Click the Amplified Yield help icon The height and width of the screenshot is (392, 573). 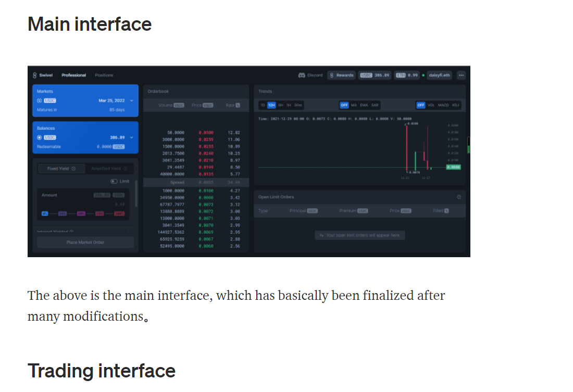(126, 169)
